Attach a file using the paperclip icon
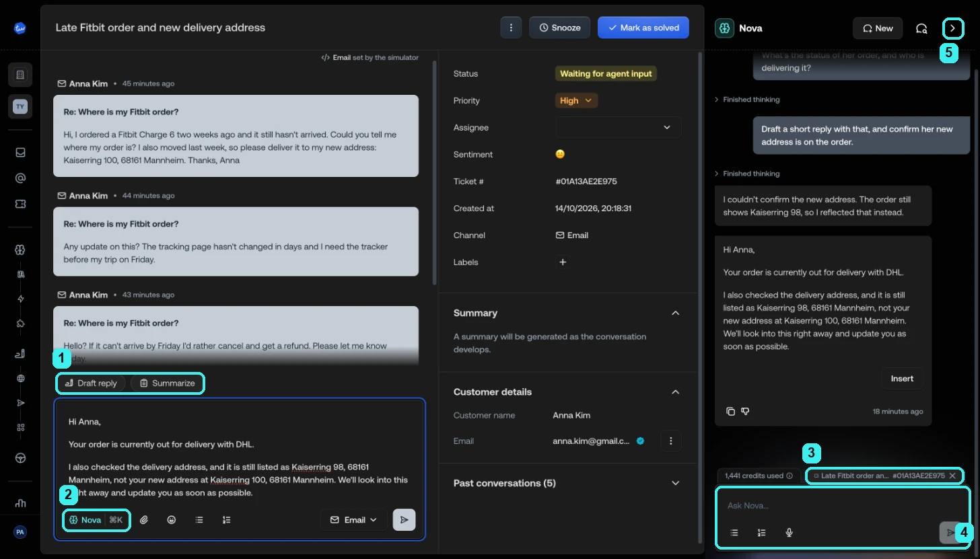 coord(144,520)
